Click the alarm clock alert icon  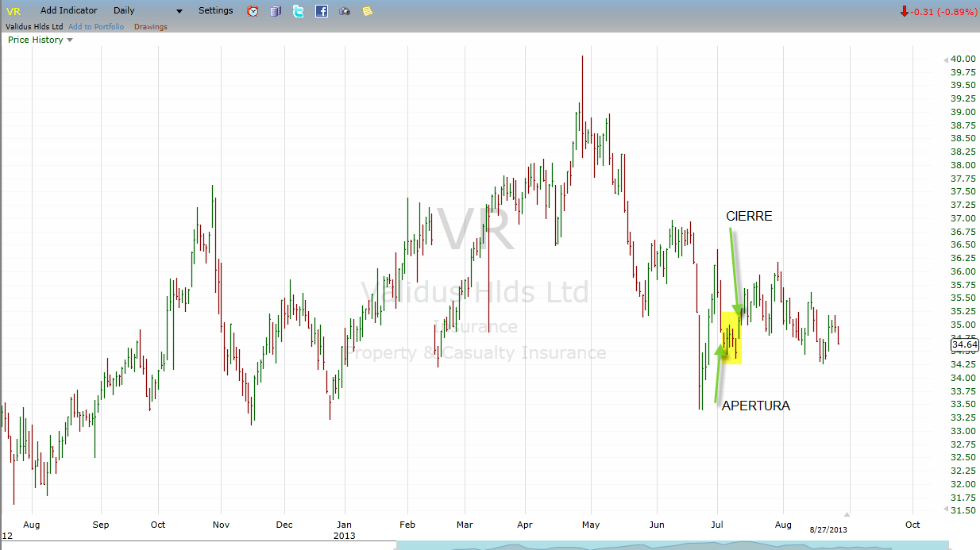(253, 11)
